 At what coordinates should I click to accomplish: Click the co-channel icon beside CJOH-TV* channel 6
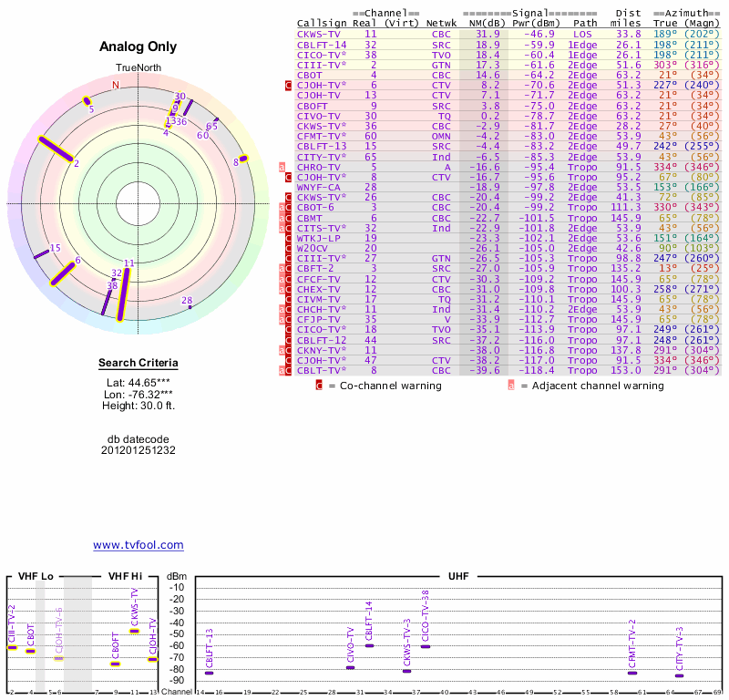click(x=289, y=85)
